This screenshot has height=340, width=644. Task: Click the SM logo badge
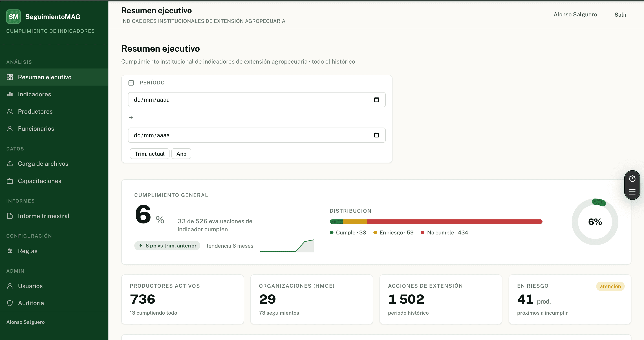click(x=13, y=16)
